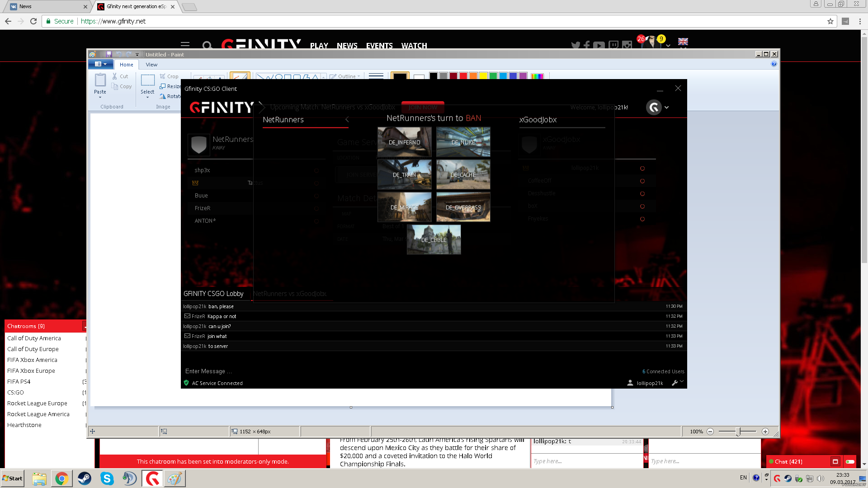The width and height of the screenshot is (868, 488).
Task: Open the client settings wrench icon
Action: [x=675, y=383]
